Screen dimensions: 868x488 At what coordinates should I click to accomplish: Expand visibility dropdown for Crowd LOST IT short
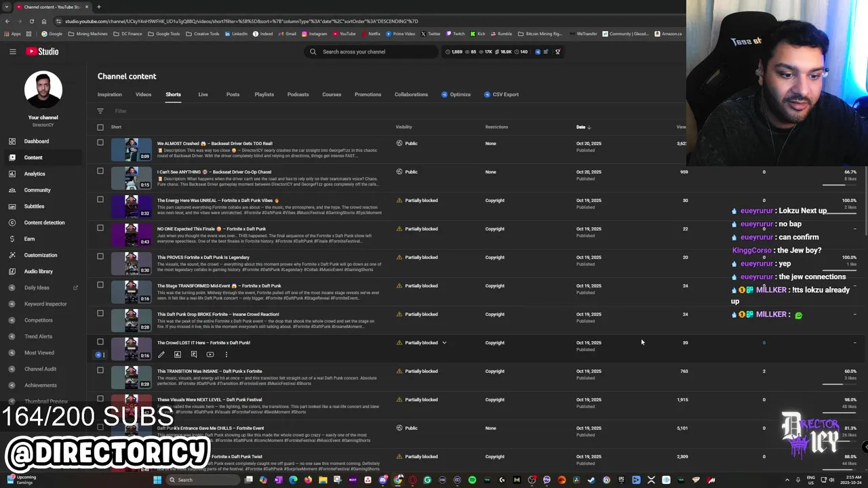tap(444, 343)
